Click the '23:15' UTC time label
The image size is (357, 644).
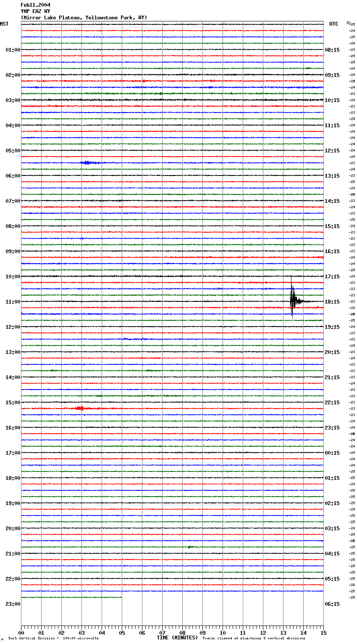(x=332, y=428)
